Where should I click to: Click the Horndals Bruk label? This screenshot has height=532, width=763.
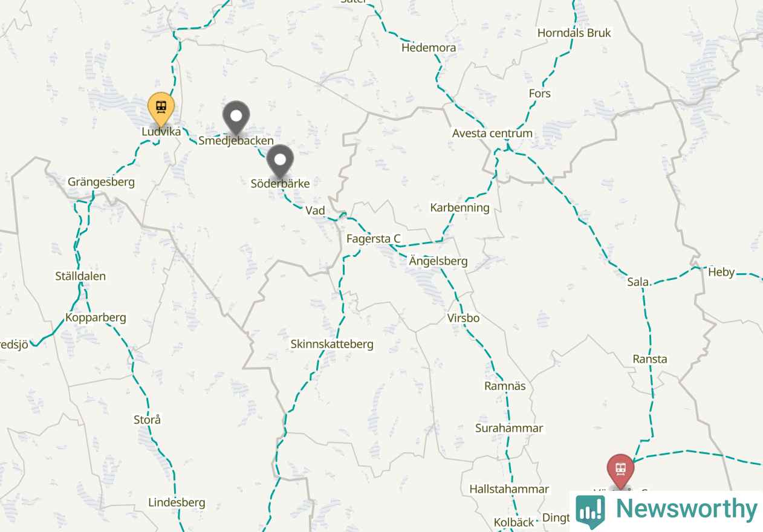click(574, 33)
